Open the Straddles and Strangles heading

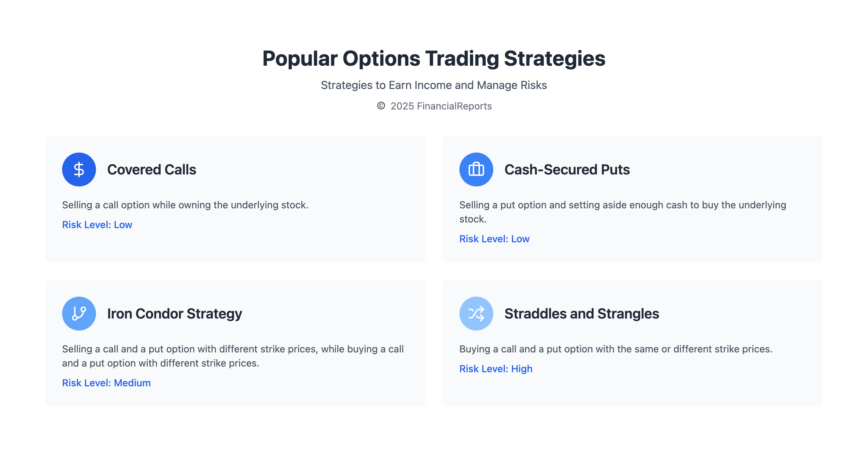click(x=581, y=314)
